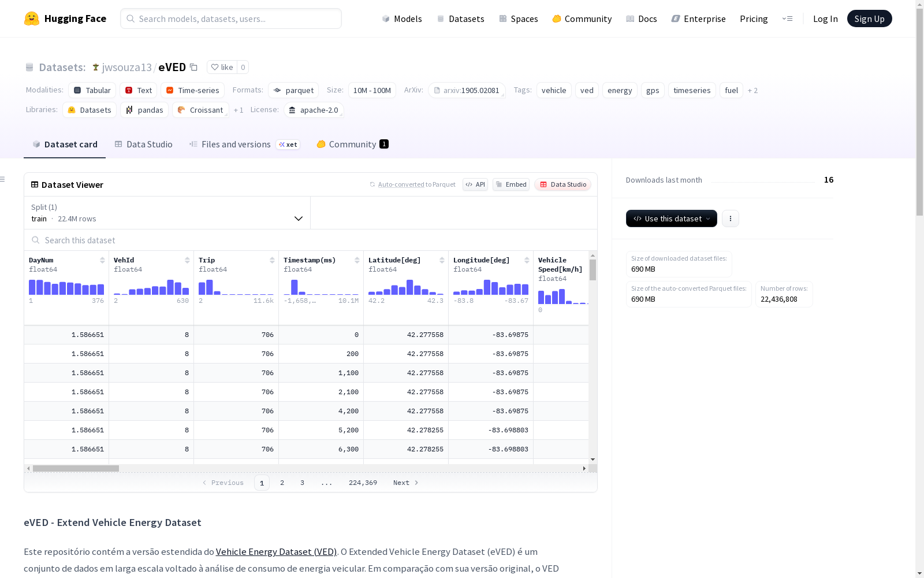Image resolution: width=924 pixels, height=578 pixels.
Task: Sort by the VehId column sort icon
Action: pyautogui.click(x=187, y=260)
